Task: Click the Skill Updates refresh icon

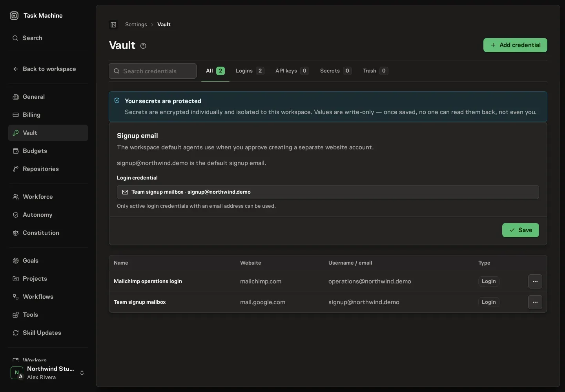Action: coord(16,333)
